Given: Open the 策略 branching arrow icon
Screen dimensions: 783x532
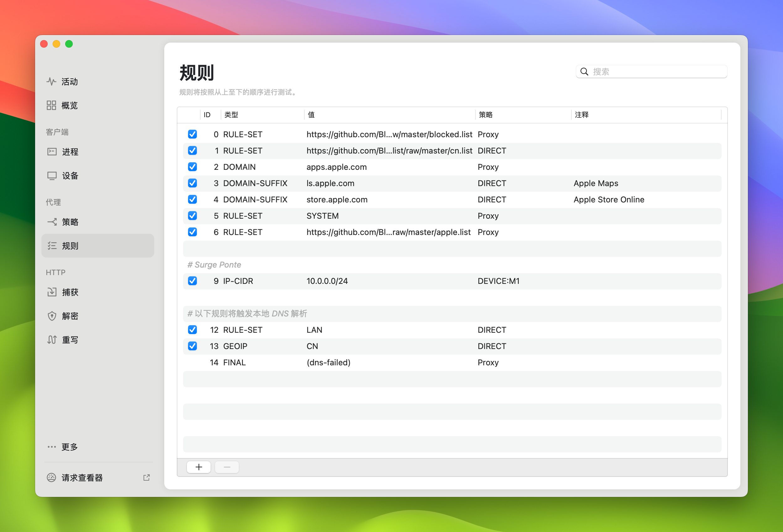Looking at the screenshot, I should [52, 222].
